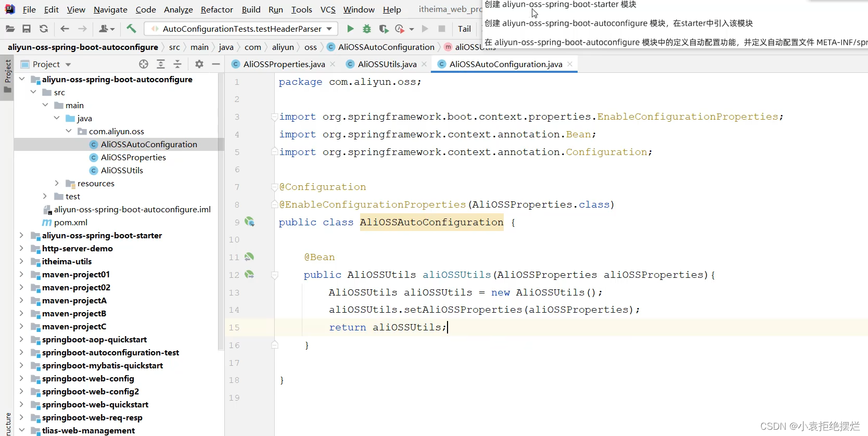Collapse the main folder node
Image resolution: width=868 pixels, height=436 pixels.
(45, 105)
